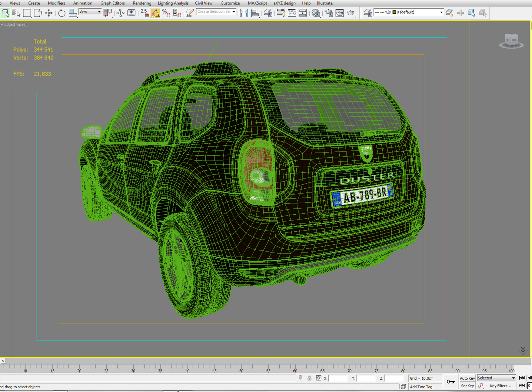Open the Selected key filter dropdown
The width and height of the screenshot is (532, 392).
(x=496, y=378)
